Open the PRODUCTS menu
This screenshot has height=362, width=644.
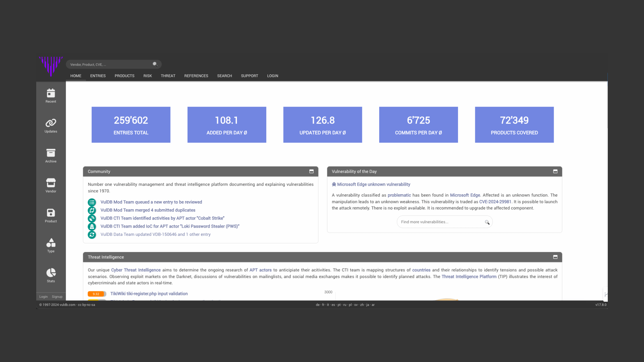click(x=124, y=76)
